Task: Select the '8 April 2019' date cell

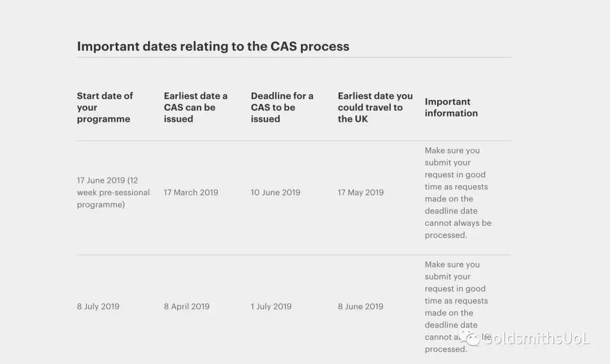Action: [x=187, y=306]
